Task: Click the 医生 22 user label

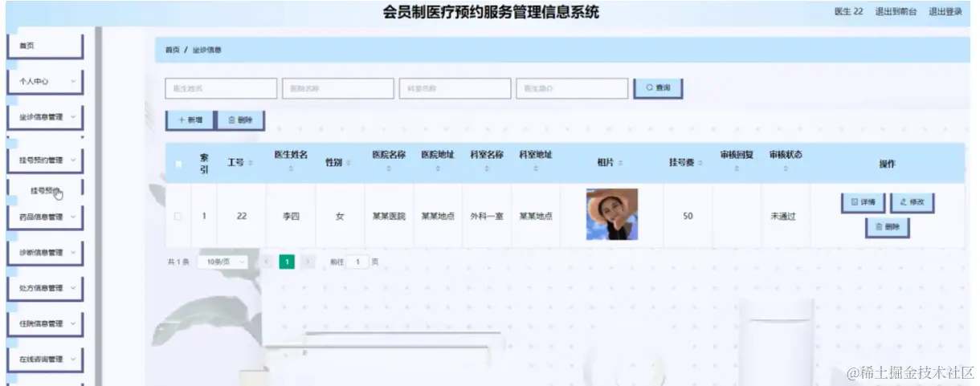Action: pyautogui.click(x=848, y=12)
